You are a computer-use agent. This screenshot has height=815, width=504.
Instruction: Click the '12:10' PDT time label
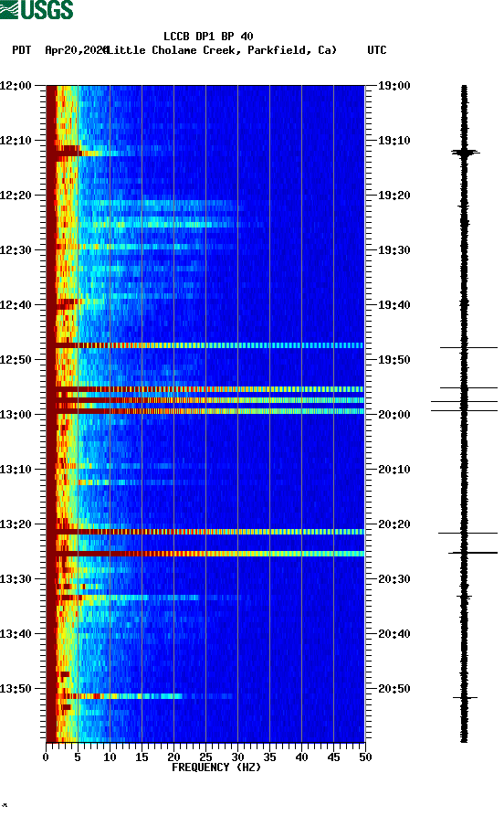coord(16,141)
